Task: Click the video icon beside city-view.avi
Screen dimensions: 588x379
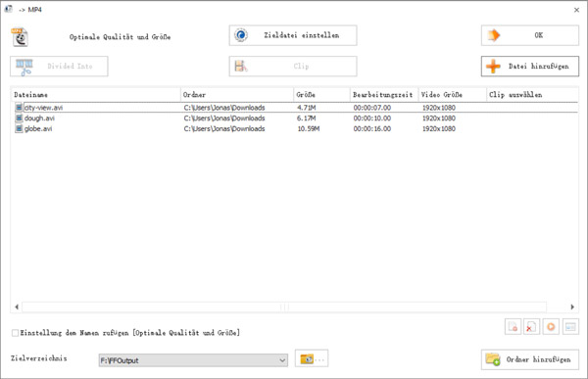Action: [x=19, y=108]
